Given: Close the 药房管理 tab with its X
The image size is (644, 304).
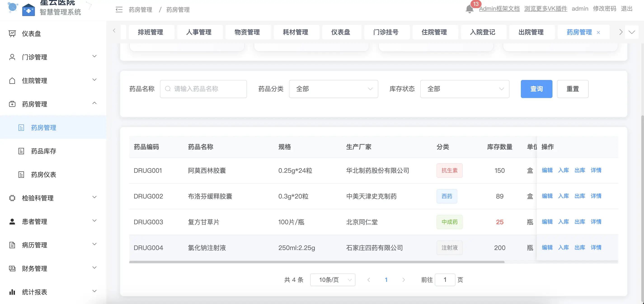Looking at the screenshot, I should tap(598, 33).
